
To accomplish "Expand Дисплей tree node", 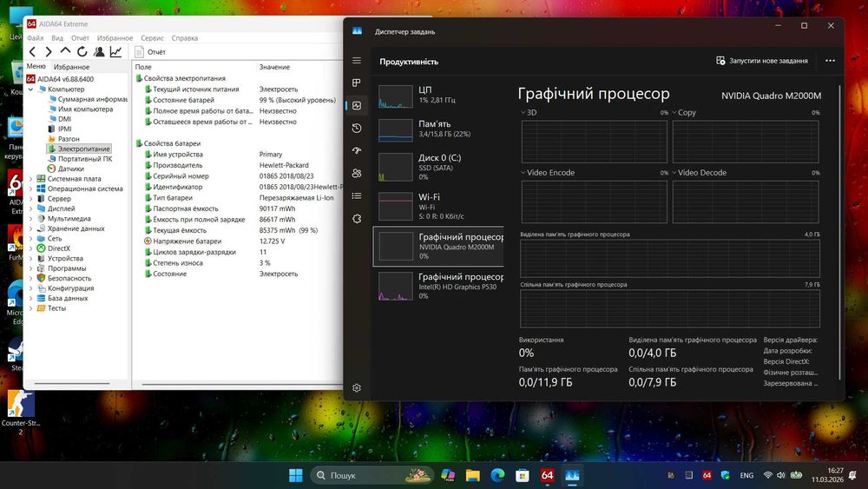I will pyautogui.click(x=30, y=208).
